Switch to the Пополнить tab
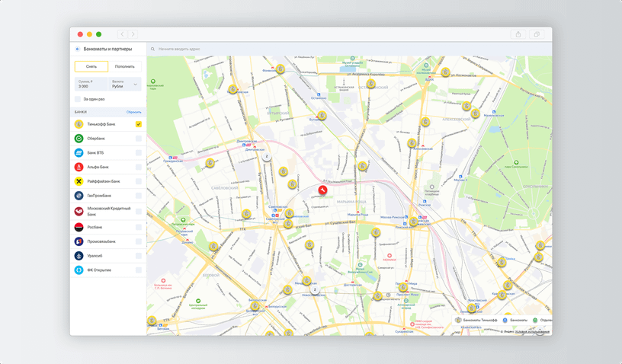This screenshot has width=622, height=364. [124, 66]
